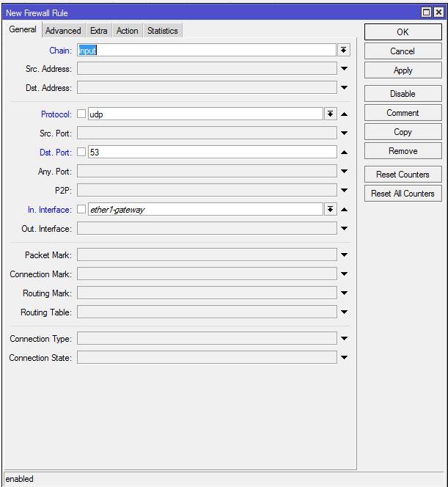Switch to the Advanced tab
Screen dimensions: 448x487
pos(63,31)
